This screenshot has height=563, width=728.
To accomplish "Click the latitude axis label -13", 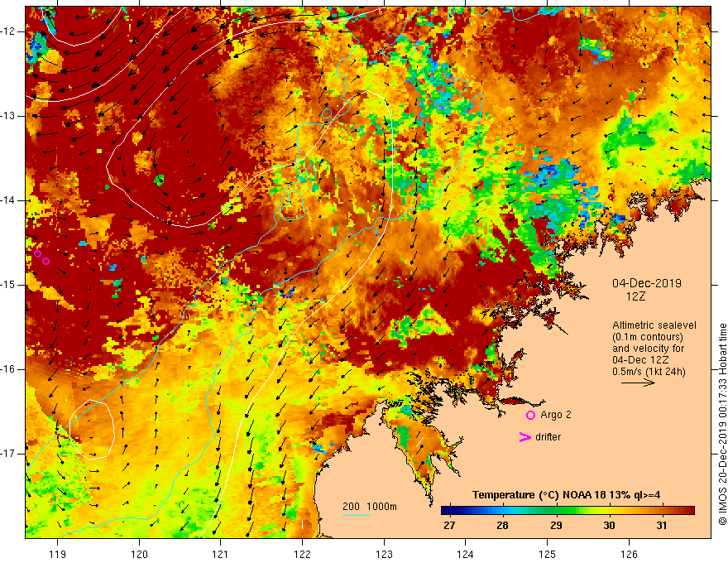I will tap(8, 116).
